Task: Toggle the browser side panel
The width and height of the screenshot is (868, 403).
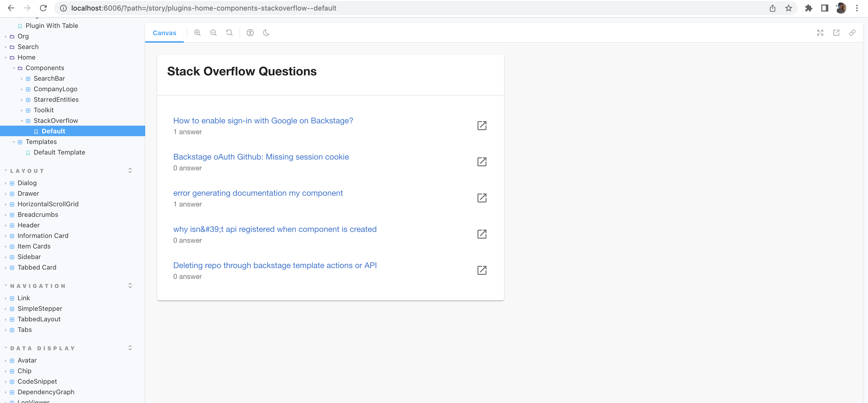Action: tap(825, 8)
